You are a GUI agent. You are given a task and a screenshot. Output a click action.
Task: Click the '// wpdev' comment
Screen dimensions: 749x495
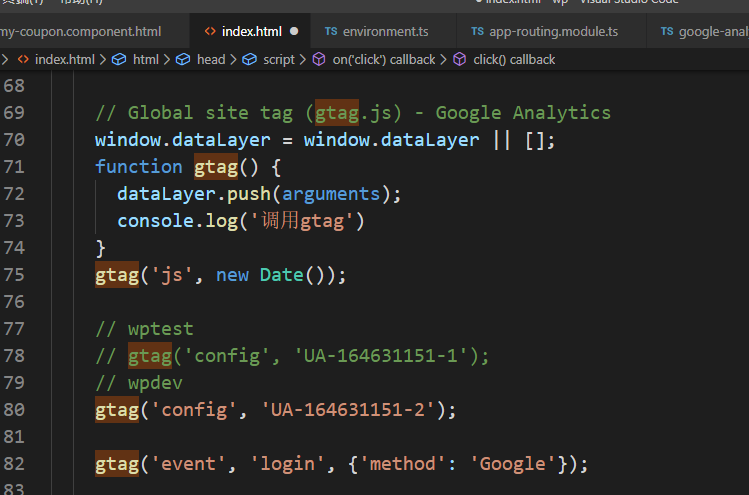pyautogui.click(x=139, y=383)
